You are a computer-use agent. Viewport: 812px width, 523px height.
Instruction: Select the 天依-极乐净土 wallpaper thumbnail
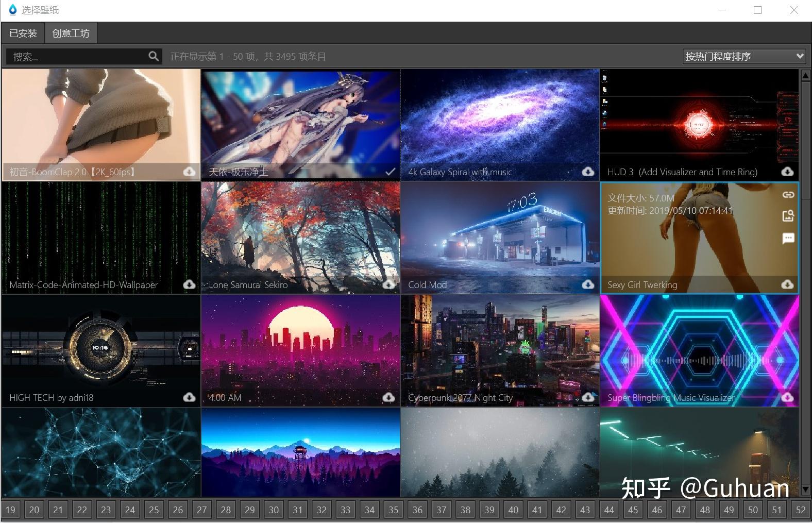point(300,125)
